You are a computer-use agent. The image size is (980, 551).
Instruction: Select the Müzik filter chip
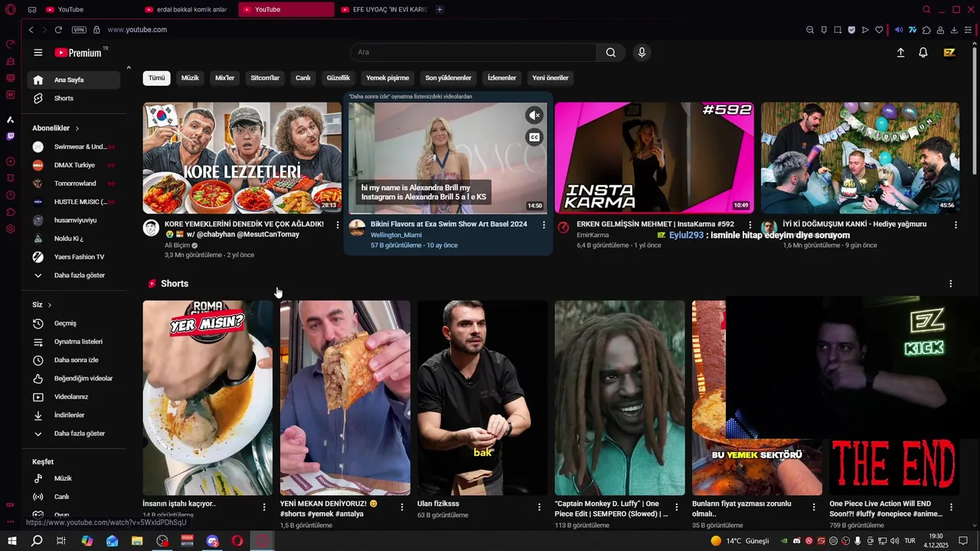tap(190, 78)
